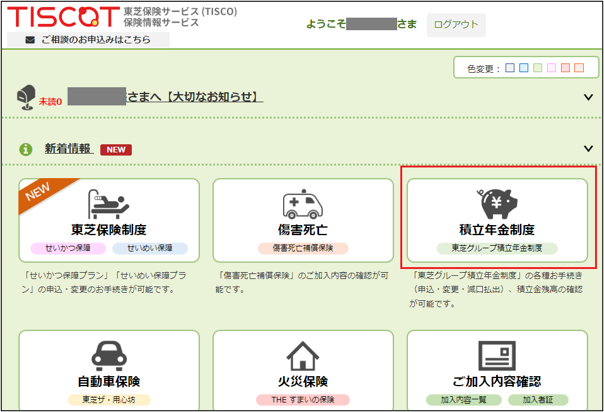Click the THE すまいの保険 tag

pos(303,400)
